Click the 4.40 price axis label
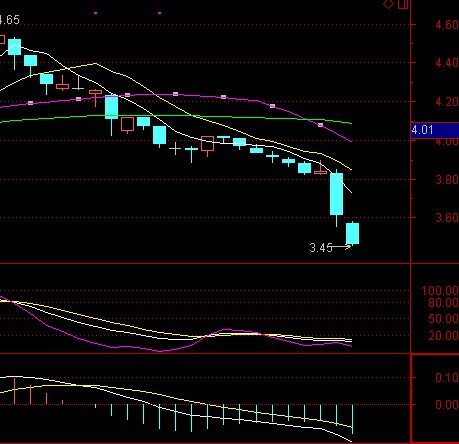The width and height of the screenshot is (459, 444). (x=447, y=63)
